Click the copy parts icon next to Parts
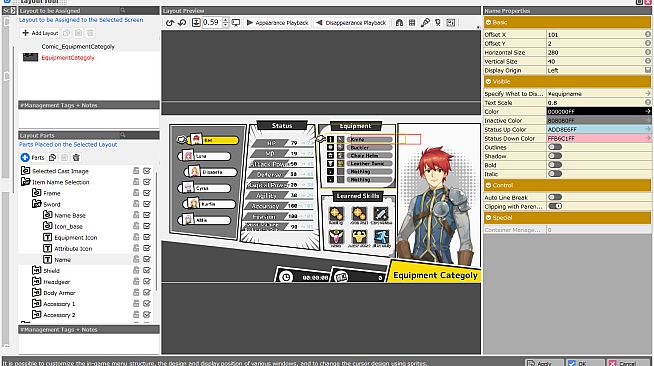The height and width of the screenshot is (366, 654). 52,158
